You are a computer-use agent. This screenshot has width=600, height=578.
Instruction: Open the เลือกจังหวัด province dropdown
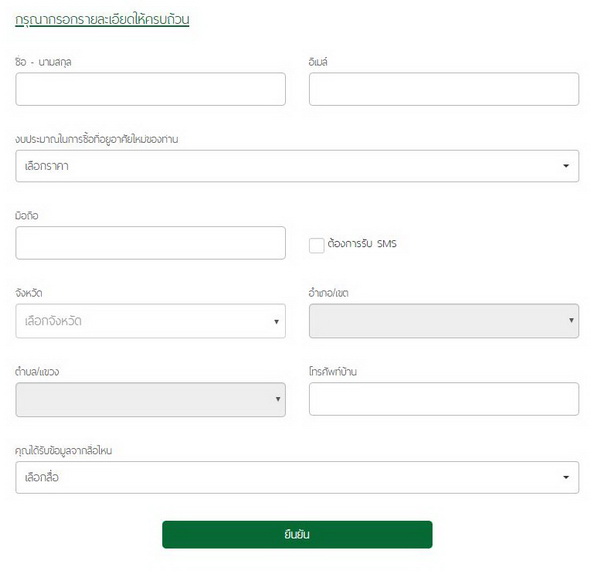[x=150, y=321]
